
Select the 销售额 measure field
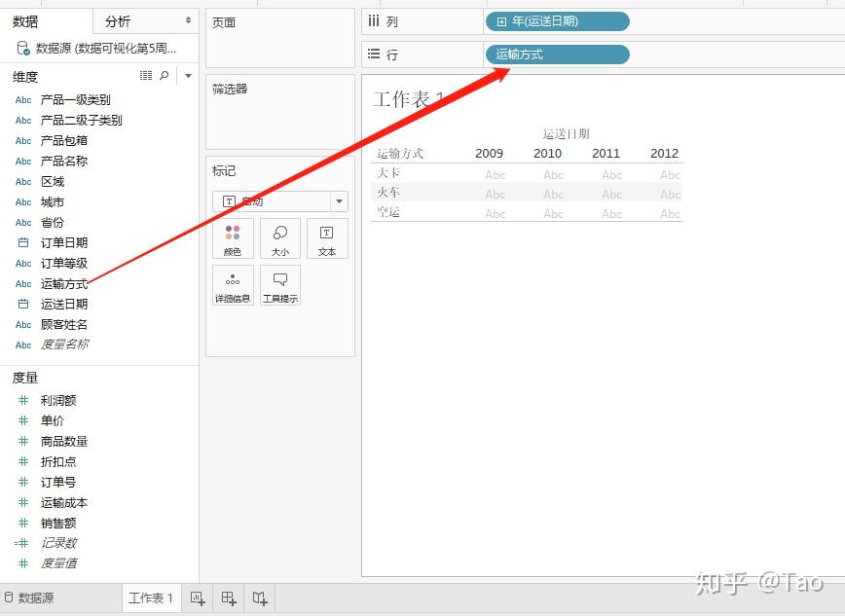(x=58, y=523)
